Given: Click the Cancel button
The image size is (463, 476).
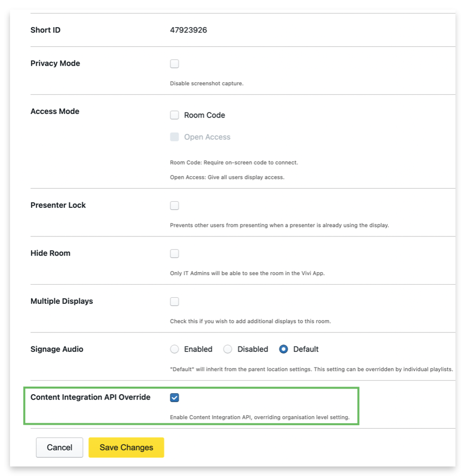Looking at the screenshot, I should (x=59, y=447).
